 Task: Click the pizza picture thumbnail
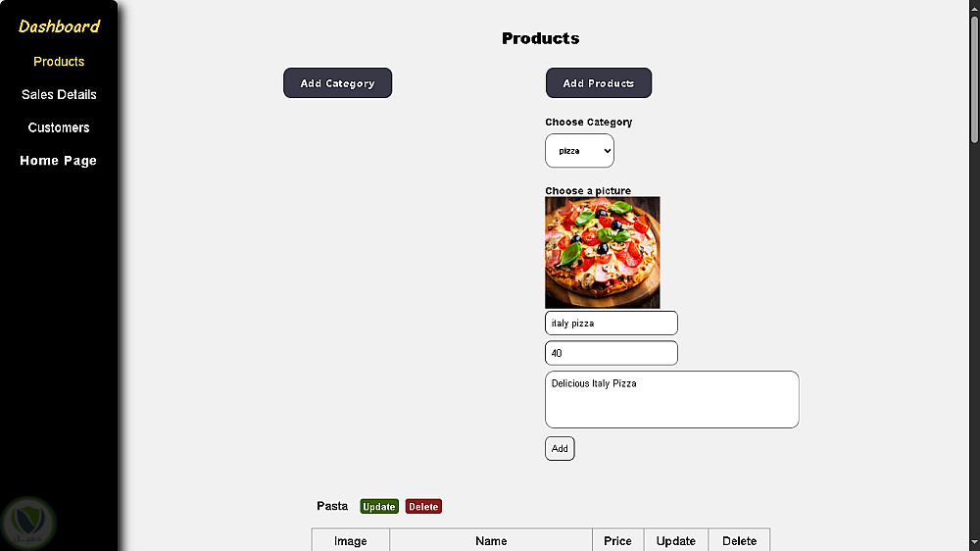click(x=602, y=252)
